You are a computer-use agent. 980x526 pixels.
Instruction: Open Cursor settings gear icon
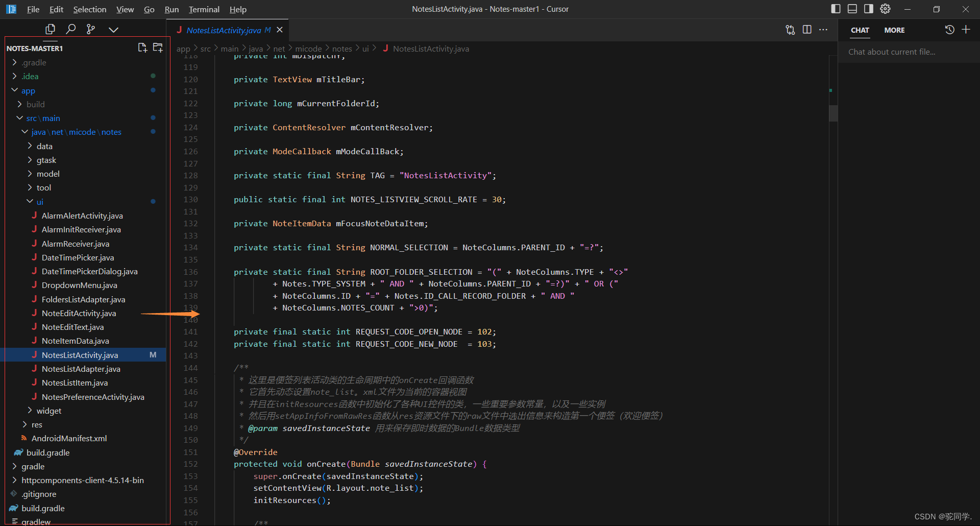885,9
